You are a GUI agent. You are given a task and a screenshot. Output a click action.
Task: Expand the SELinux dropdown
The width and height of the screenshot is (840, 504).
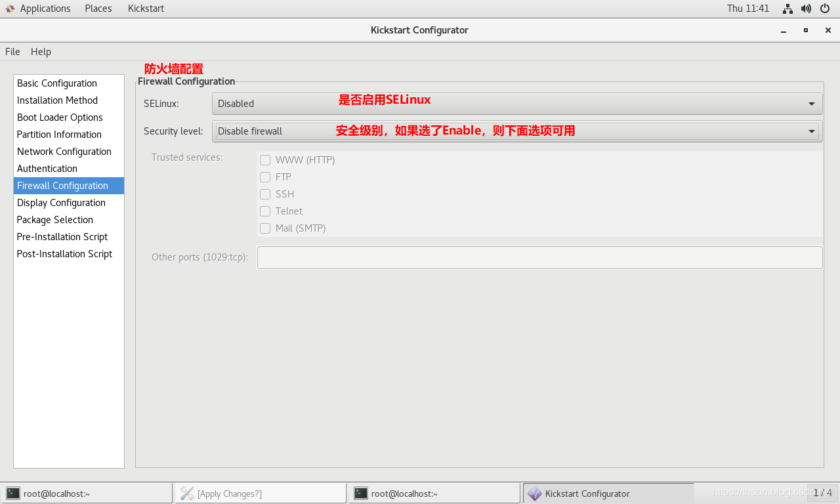pyautogui.click(x=516, y=104)
